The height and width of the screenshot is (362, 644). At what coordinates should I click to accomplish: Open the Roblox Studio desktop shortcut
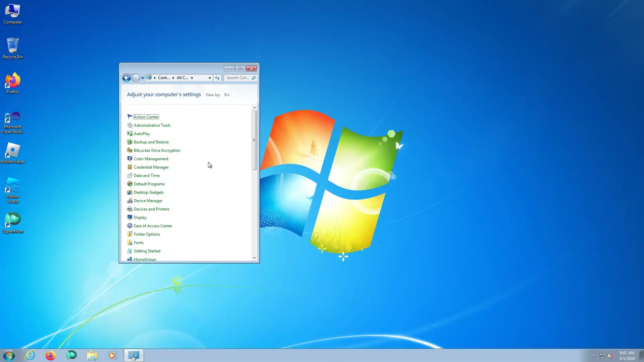(13, 190)
